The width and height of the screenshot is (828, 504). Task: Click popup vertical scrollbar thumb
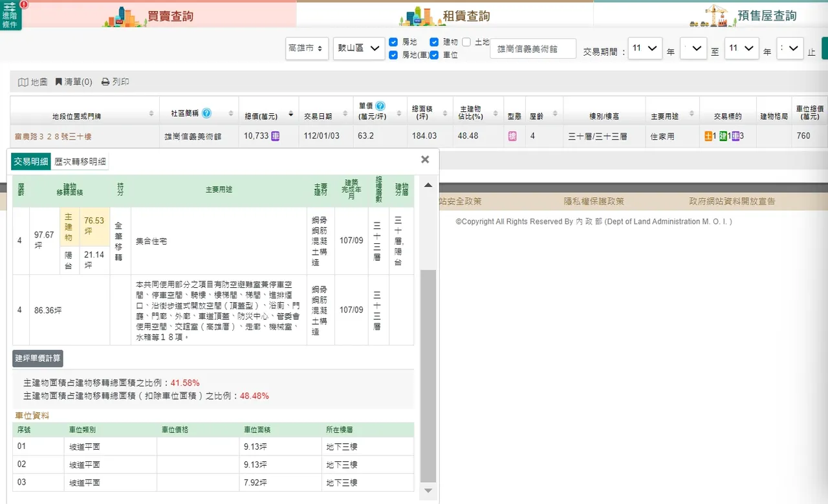coord(428,375)
